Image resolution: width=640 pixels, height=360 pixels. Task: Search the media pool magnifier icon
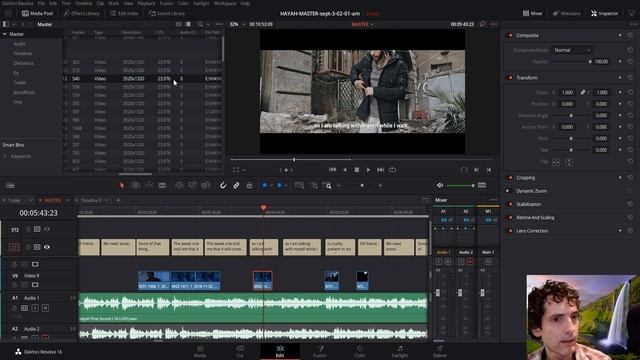tap(200, 24)
